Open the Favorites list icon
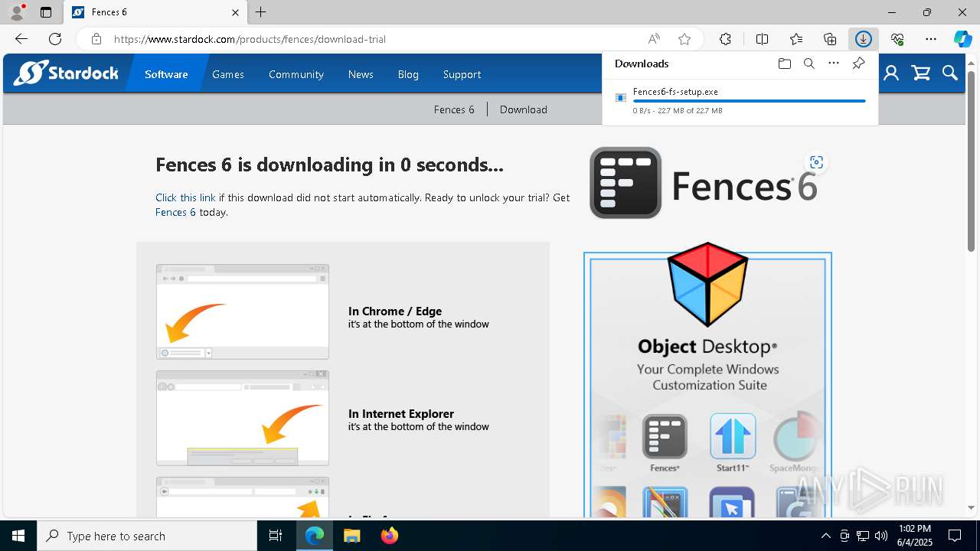980x551 pixels. [796, 39]
